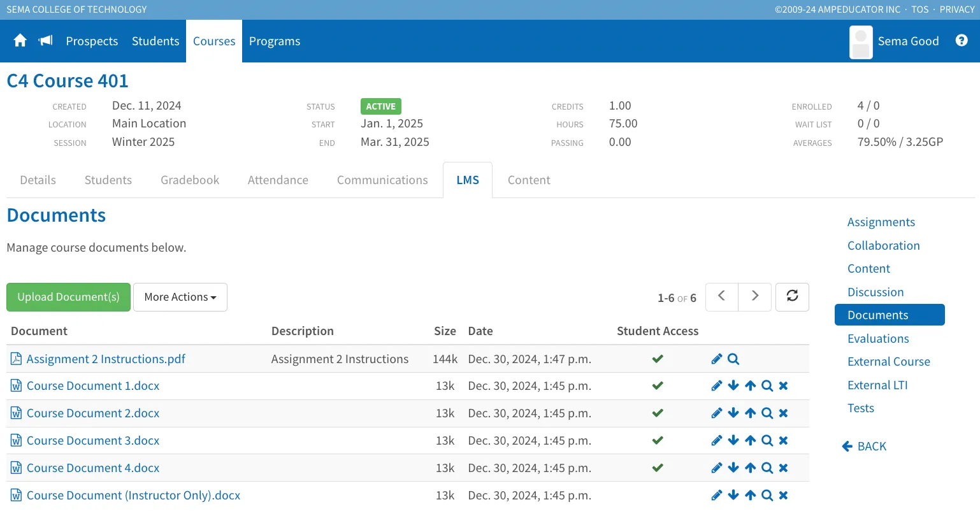Screen dimensions: 980x516
Task: Move Course Document 2.docx up
Action: pos(751,413)
